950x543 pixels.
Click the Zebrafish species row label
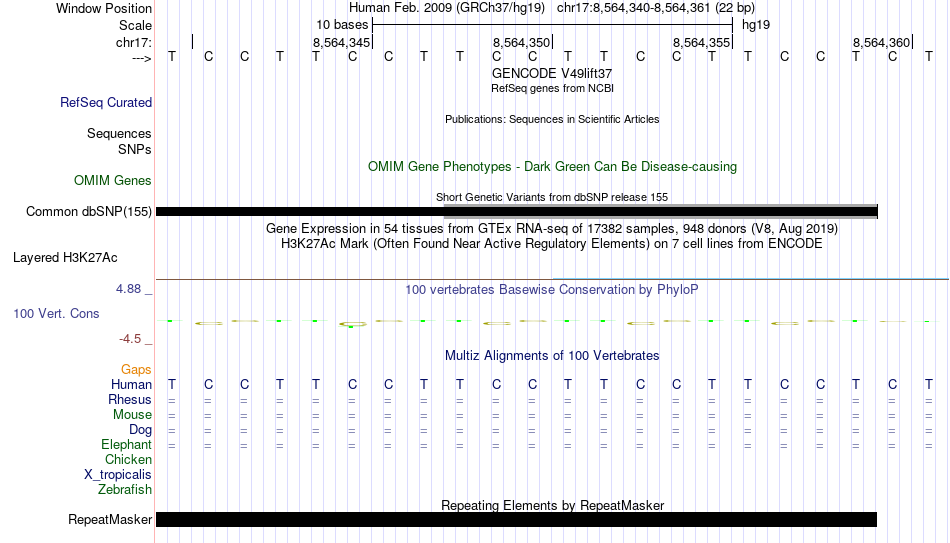tap(125, 489)
